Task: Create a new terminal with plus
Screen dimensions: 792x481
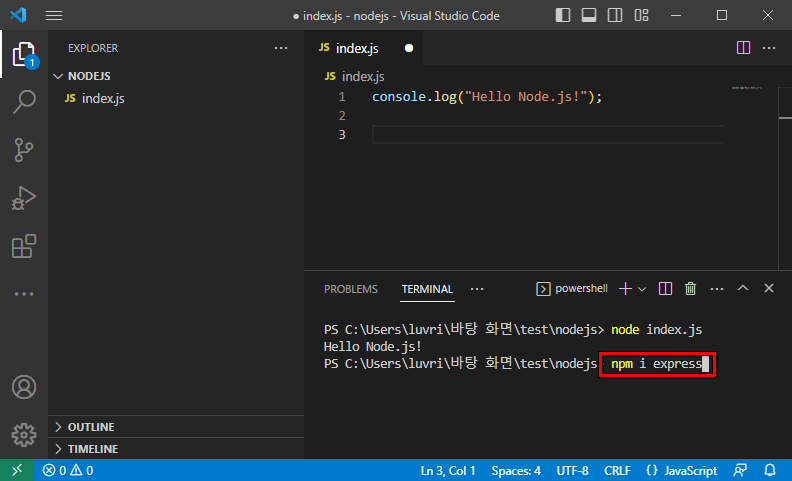Action: 625,288
